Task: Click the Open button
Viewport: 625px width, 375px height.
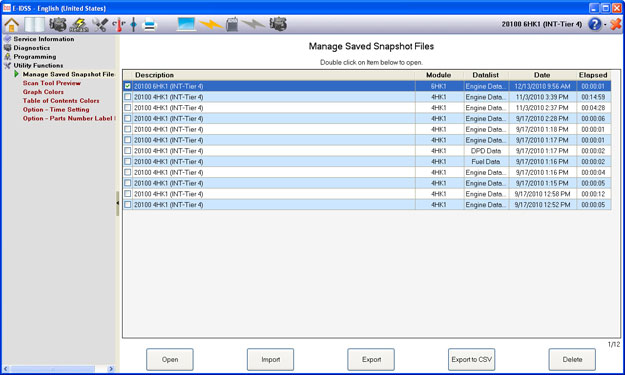Action: point(170,359)
